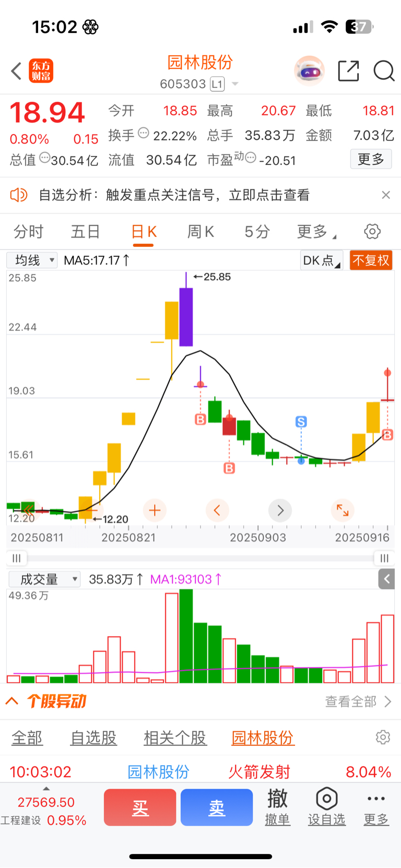Select the 相关个股 filter tab
This screenshot has width=401, height=868.
(x=175, y=738)
